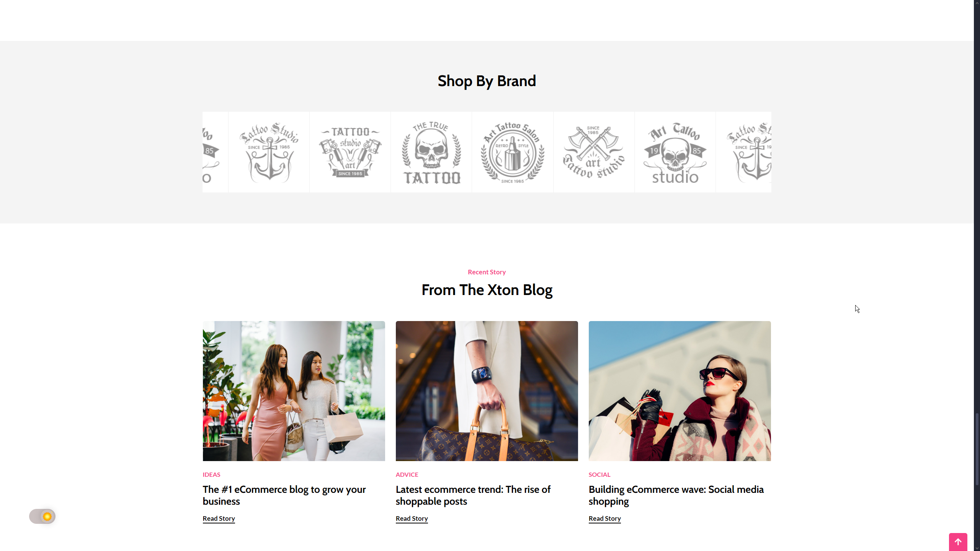Open the two women shopping blog image
This screenshot has height=551, width=980.
pos(294,391)
